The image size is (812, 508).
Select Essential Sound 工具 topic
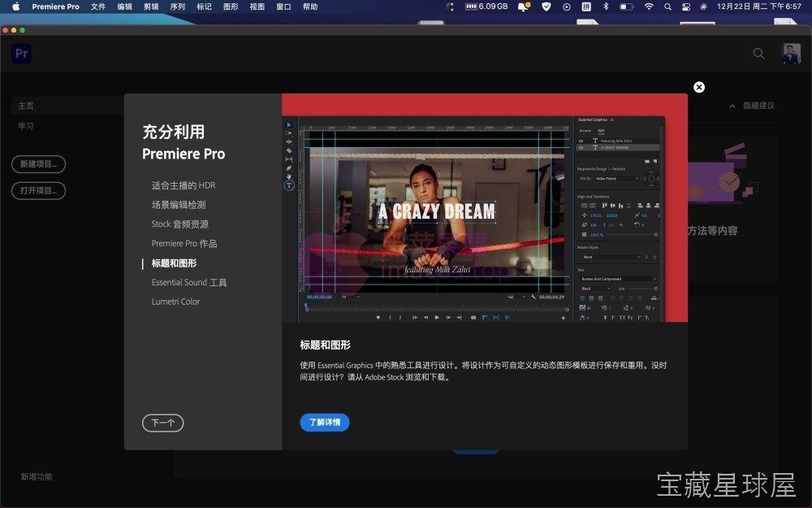[x=189, y=283]
